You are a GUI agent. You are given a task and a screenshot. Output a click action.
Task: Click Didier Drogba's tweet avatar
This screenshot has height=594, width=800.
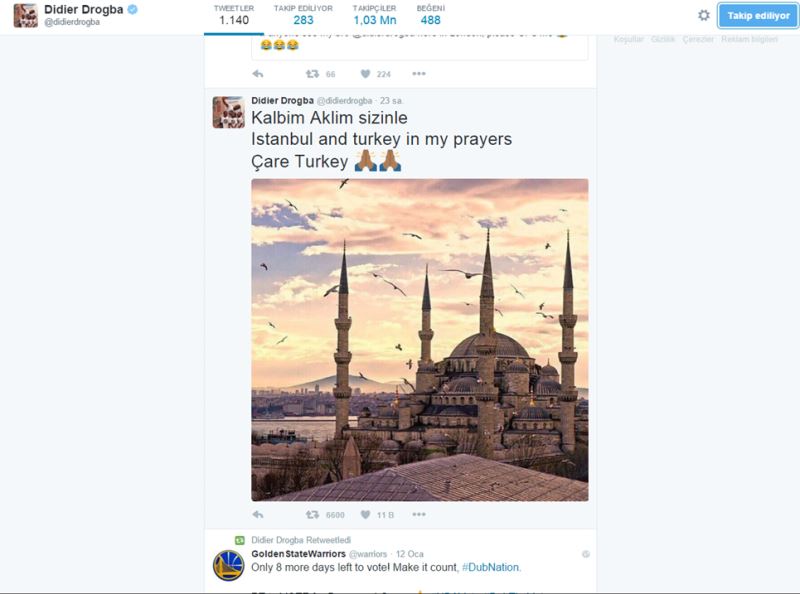tap(229, 112)
